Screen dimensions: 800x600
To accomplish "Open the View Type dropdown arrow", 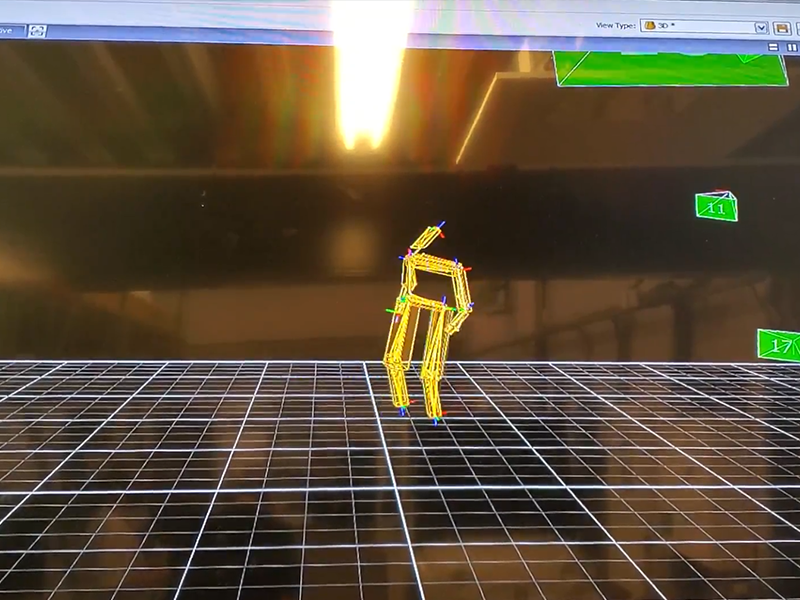I will tap(761, 28).
